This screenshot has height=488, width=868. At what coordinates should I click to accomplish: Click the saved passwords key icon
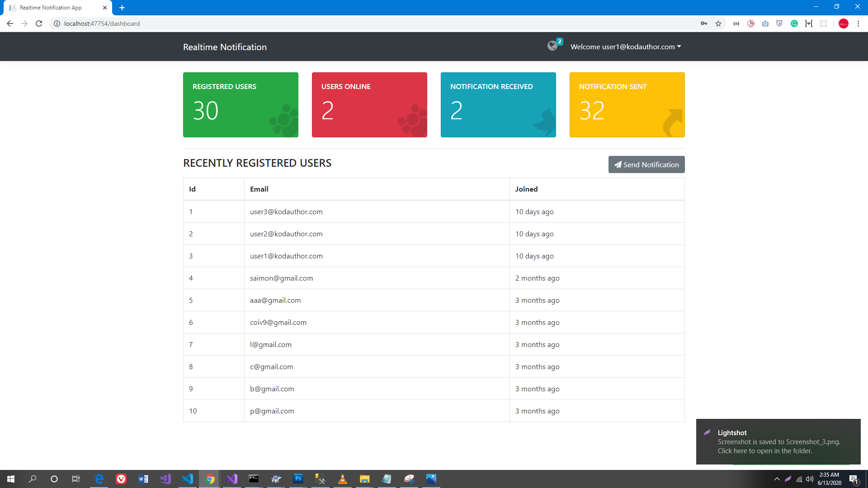[704, 23]
